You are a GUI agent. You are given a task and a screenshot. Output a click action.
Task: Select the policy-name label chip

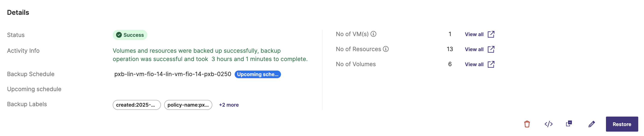[188, 105]
